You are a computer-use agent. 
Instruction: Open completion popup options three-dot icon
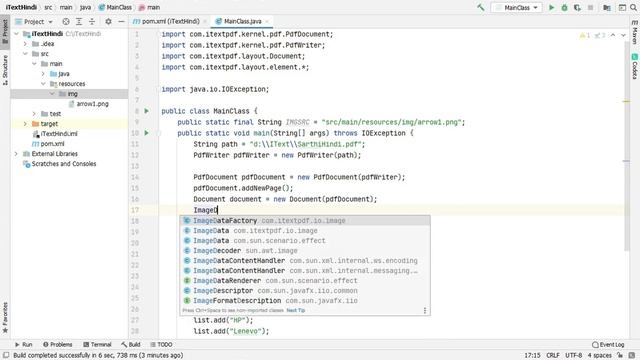pos(425,311)
